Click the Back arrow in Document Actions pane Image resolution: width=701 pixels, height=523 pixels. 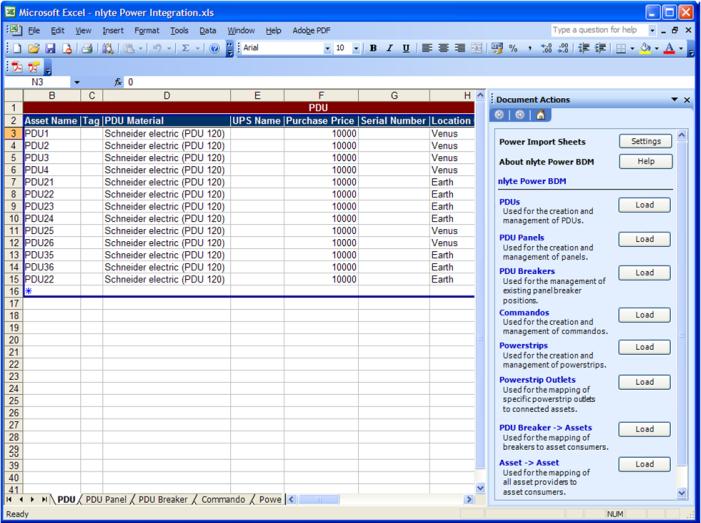(x=499, y=115)
